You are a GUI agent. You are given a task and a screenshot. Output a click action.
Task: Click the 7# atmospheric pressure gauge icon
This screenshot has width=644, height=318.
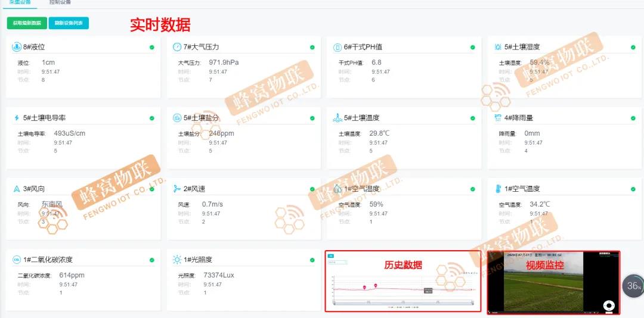point(177,47)
